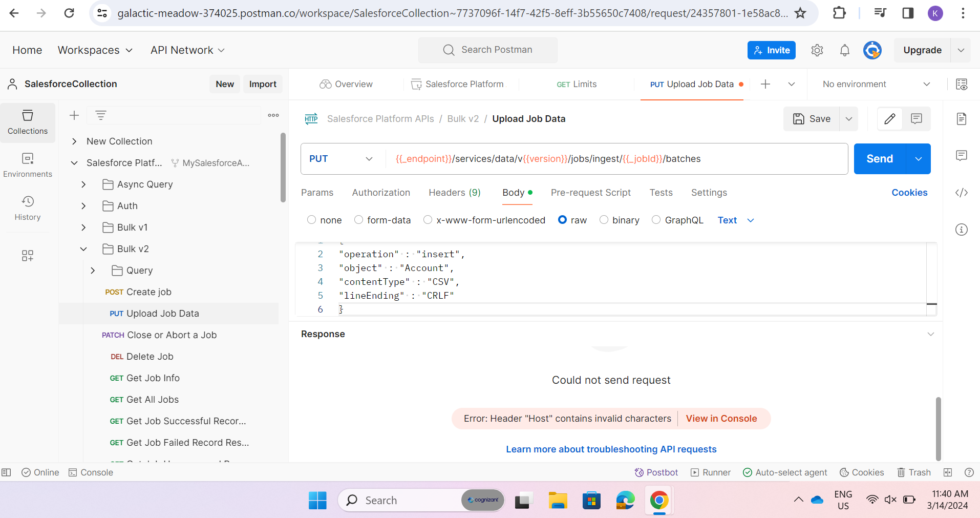Open the Workspaces dropdown
980x518 pixels.
coord(95,50)
